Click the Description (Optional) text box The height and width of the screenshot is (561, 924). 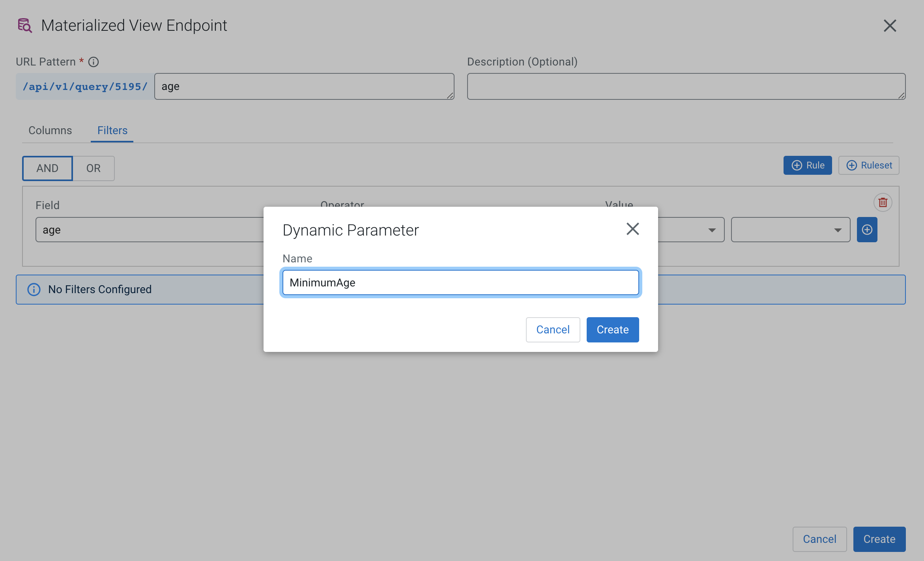click(686, 86)
